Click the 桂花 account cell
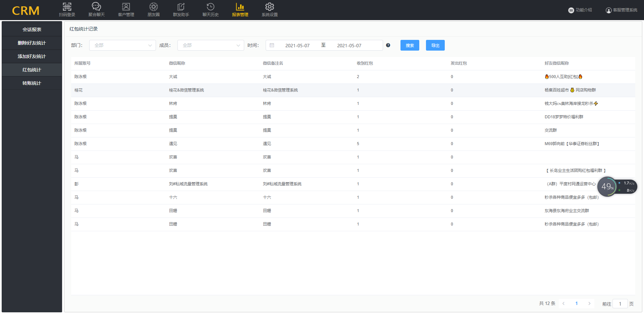 [78, 90]
